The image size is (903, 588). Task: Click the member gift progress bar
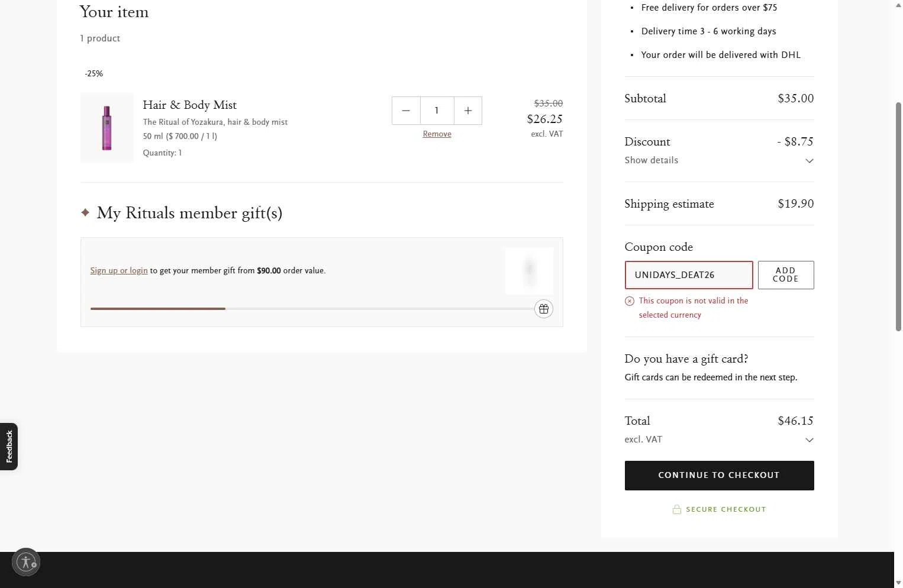click(312, 309)
